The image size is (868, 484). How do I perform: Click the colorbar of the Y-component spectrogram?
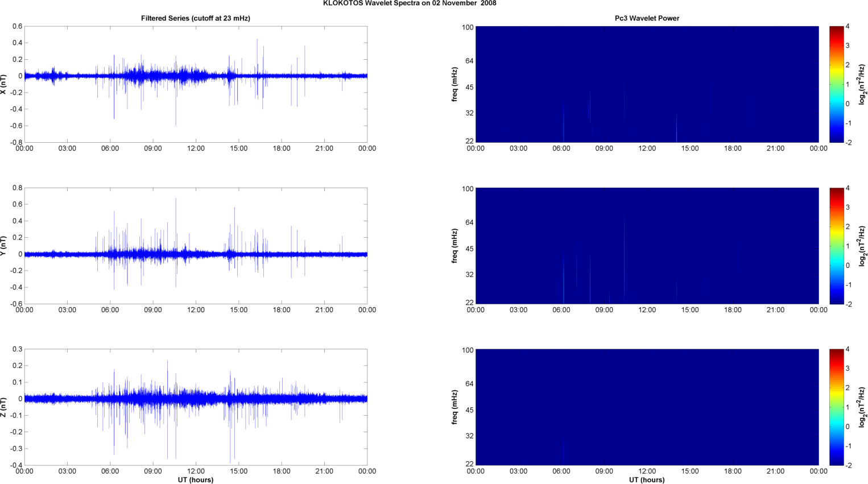click(836, 246)
